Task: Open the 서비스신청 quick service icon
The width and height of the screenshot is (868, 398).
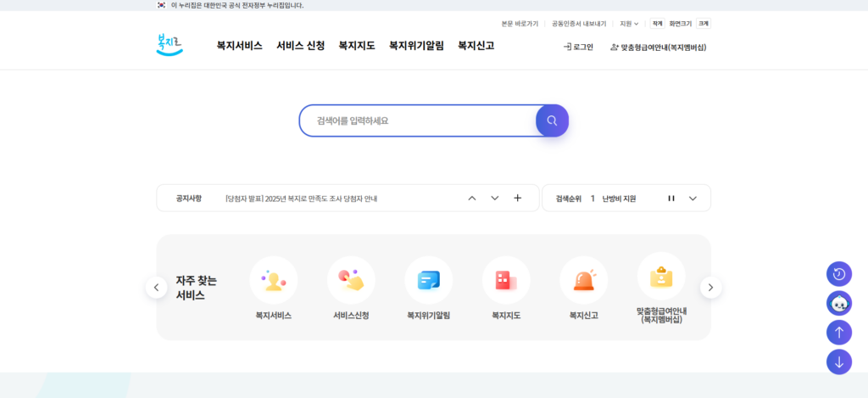Action: click(351, 280)
